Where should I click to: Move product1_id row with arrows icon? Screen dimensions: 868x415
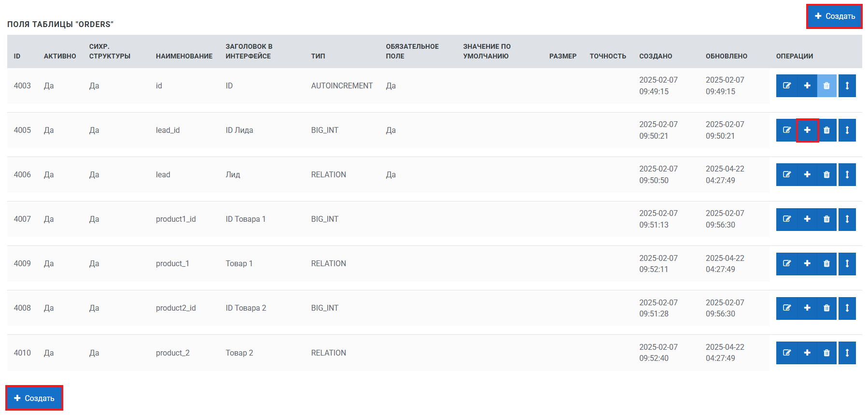[847, 219]
